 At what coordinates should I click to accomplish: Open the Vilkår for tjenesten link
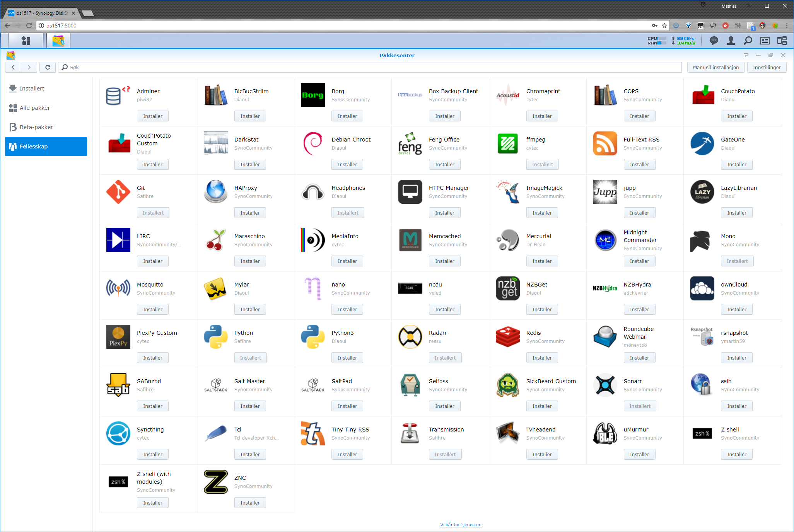461,524
